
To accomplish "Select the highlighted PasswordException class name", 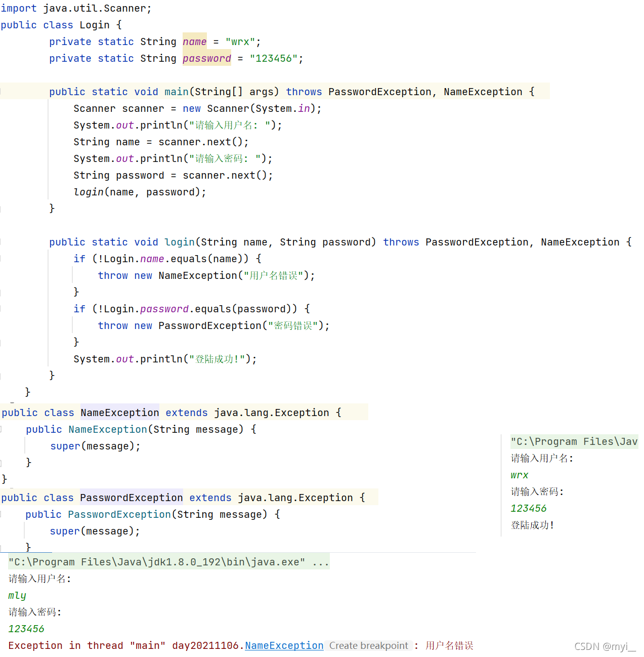I will tap(132, 498).
